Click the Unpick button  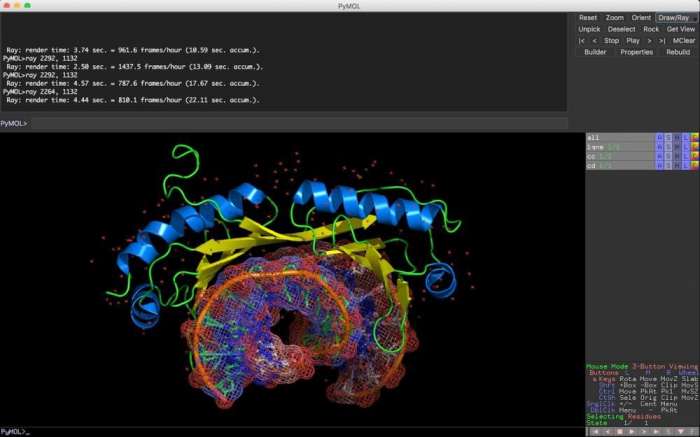(x=589, y=29)
